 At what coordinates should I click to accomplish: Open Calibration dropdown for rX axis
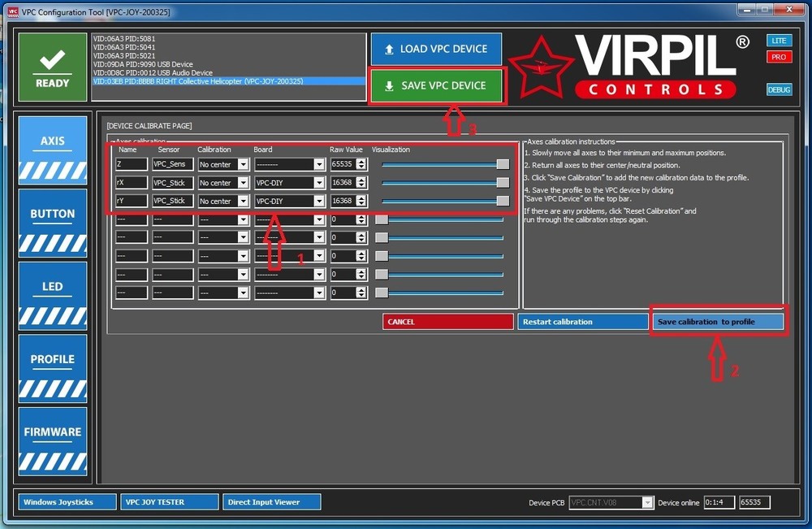coord(243,182)
